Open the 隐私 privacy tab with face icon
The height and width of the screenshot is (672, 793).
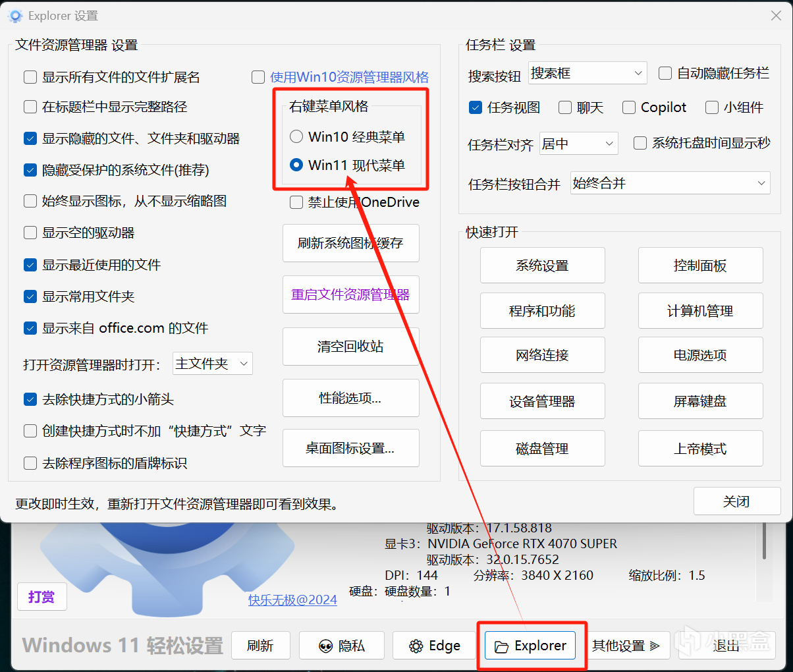pyautogui.click(x=341, y=646)
